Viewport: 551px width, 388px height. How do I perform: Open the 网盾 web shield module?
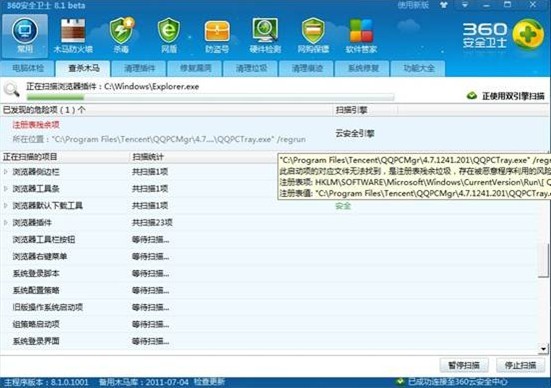[x=169, y=36]
